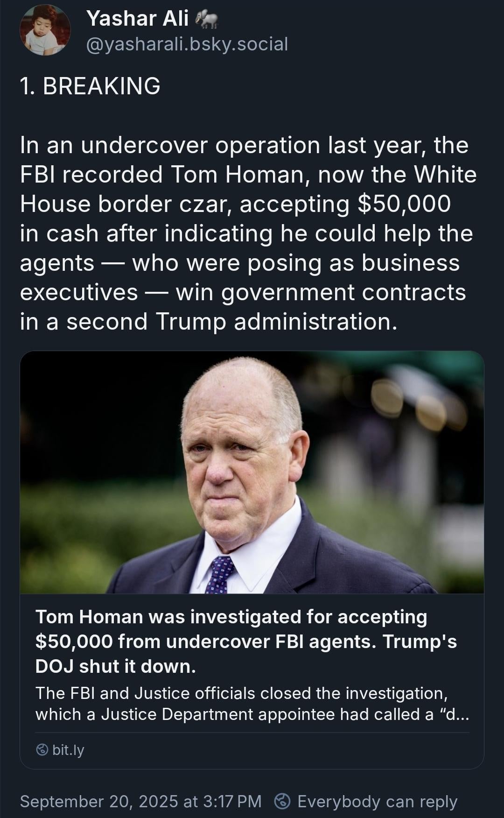Click '$50,000' in the post body
Image resolution: width=504 pixels, height=818 pixels.
pyautogui.click(x=404, y=204)
